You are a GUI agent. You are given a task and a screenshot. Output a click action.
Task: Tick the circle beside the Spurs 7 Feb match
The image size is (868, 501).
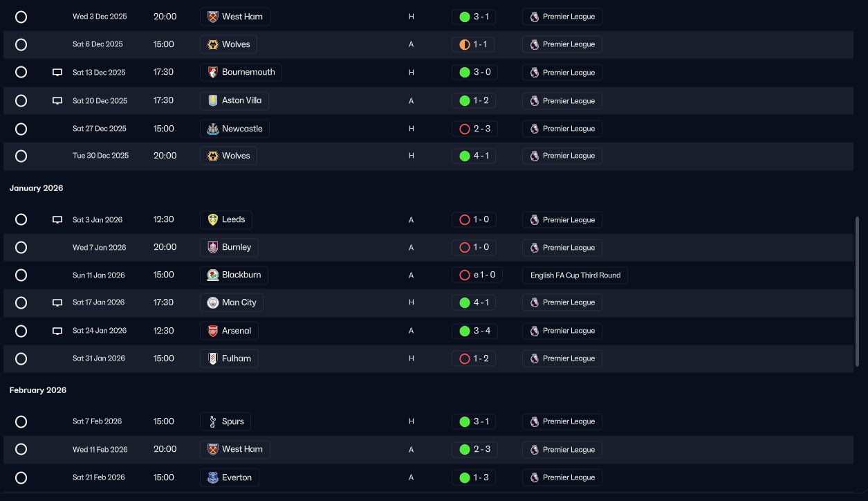click(21, 421)
